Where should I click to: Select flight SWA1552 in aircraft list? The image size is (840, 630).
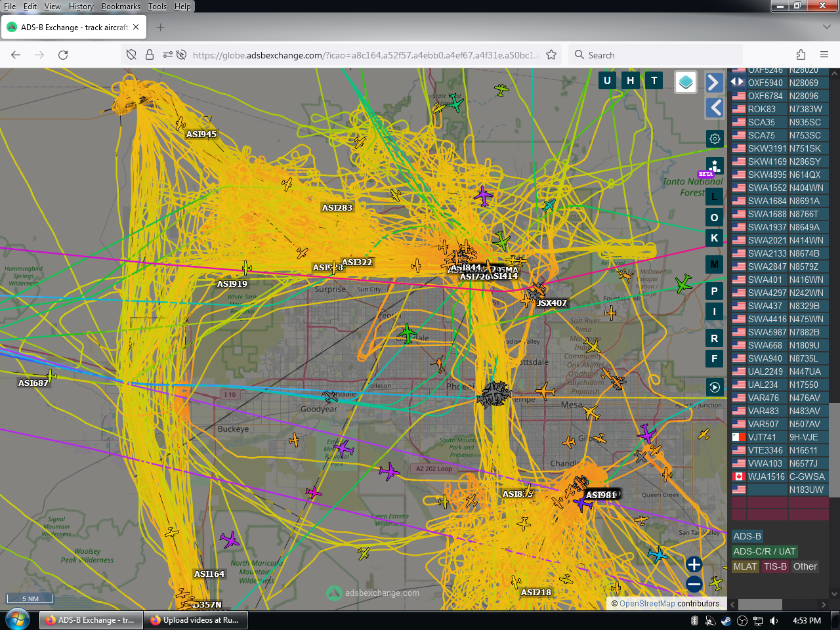point(780,188)
